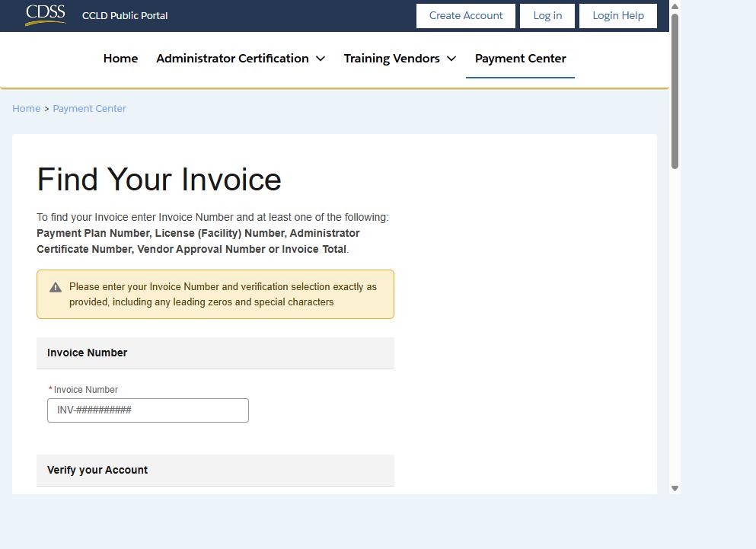Image resolution: width=756 pixels, height=549 pixels.
Task: Click the warning triangle icon in the notice
Action: point(56,288)
